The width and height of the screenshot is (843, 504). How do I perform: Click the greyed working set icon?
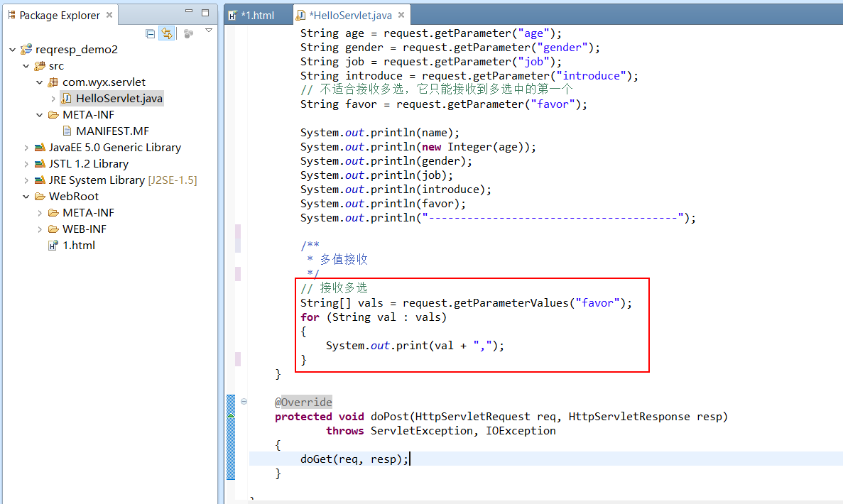[x=188, y=34]
